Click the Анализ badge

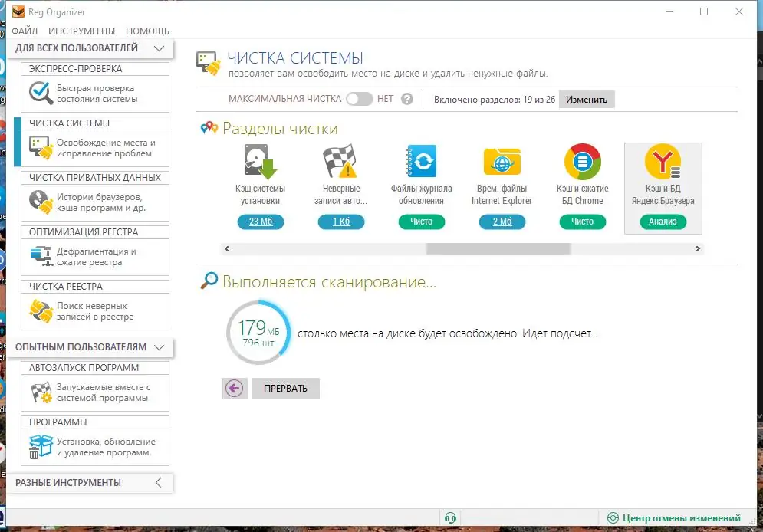coord(663,222)
